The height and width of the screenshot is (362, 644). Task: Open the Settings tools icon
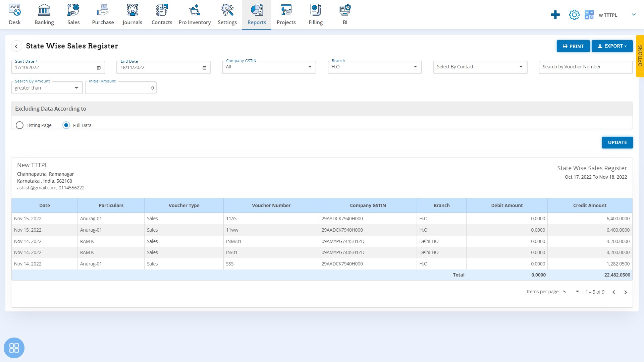227,14
